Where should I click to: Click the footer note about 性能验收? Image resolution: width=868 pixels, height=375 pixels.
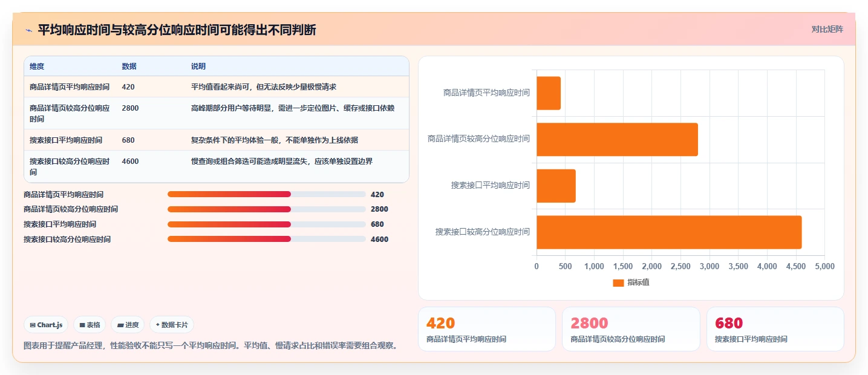211,346
